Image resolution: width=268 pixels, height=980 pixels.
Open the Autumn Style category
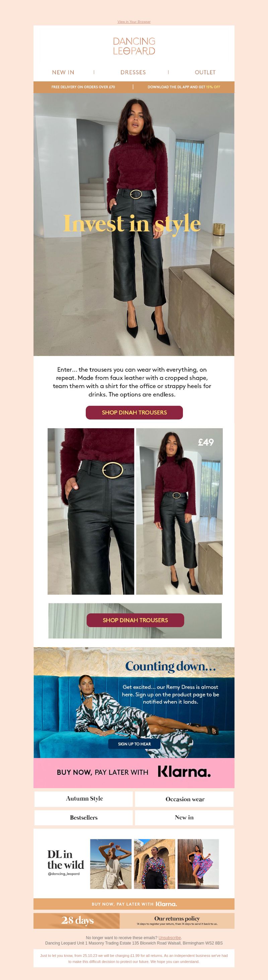click(84, 799)
